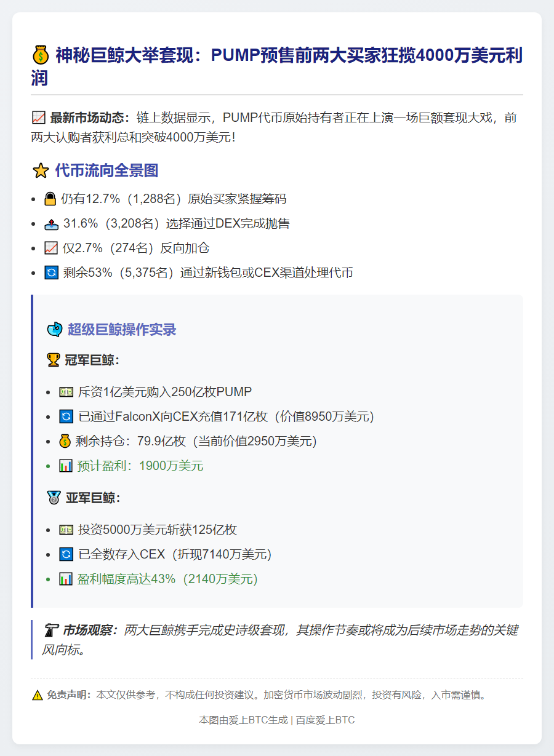
Task: Click the 免责声明 bold label
Action: [x=69, y=695]
